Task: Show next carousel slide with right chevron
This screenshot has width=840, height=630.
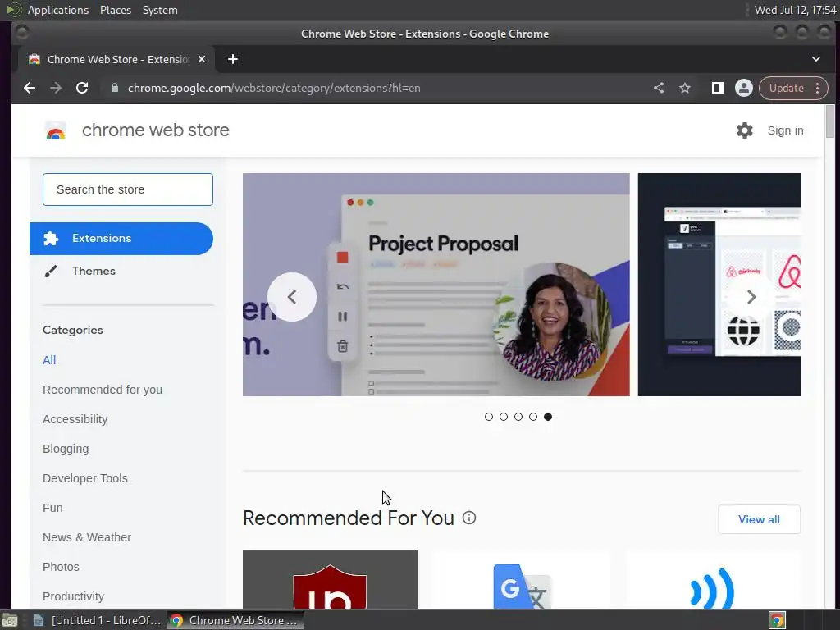Action: (x=751, y=297)
